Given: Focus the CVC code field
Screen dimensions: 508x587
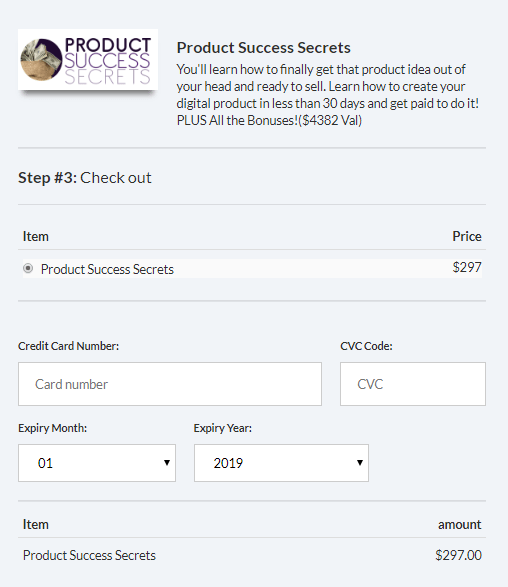Looking at the screenshot, I should click(413, 384).
